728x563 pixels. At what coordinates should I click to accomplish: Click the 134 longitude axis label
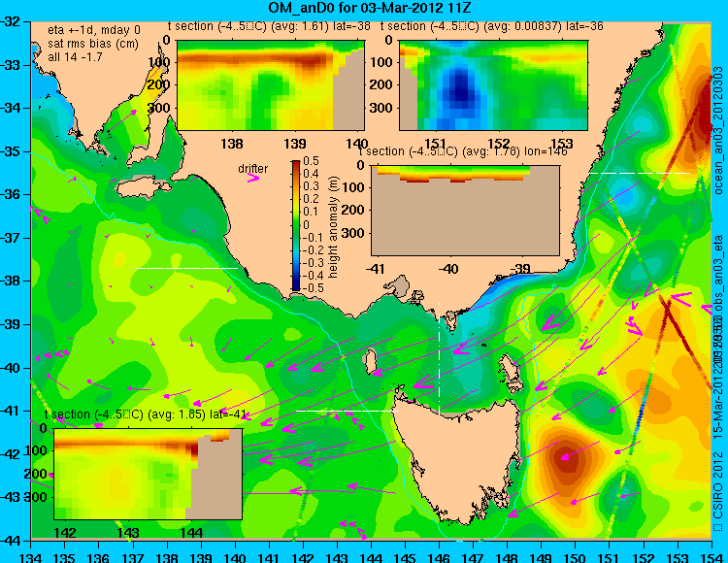31,557
